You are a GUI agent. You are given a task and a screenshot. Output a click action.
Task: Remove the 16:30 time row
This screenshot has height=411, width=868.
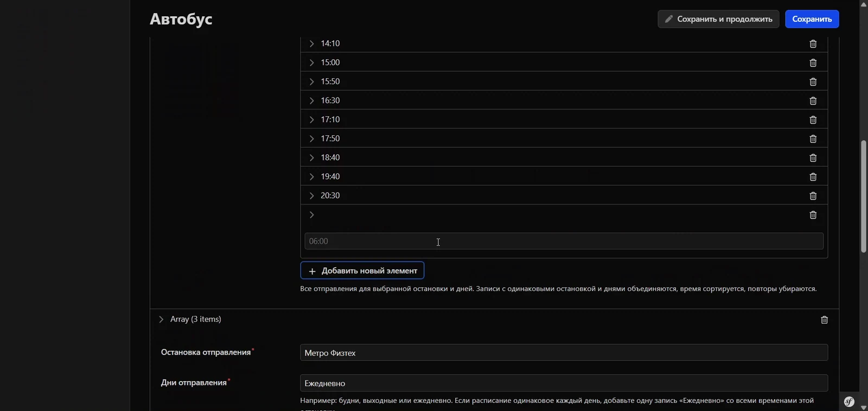(x=813, y=100)
